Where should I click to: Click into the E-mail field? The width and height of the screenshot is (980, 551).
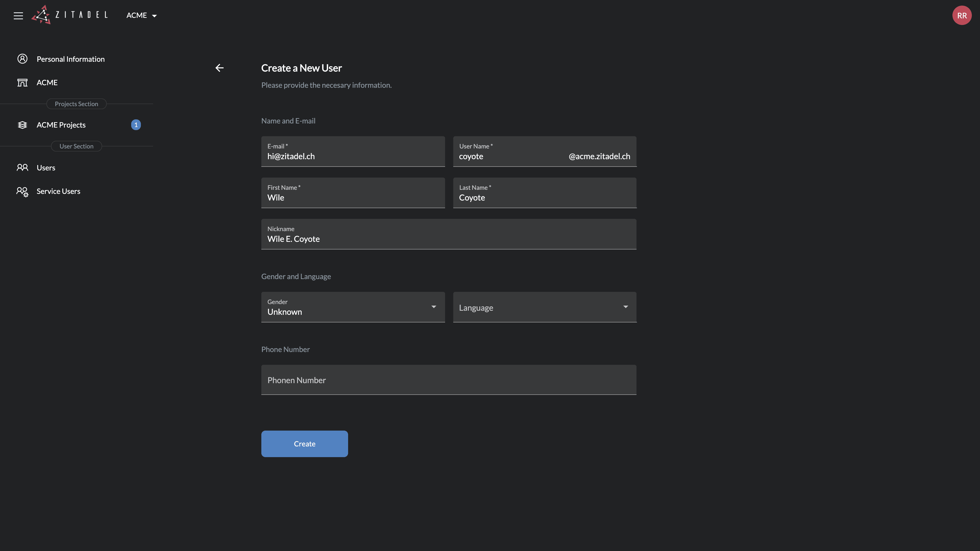[x=353, y=156]
